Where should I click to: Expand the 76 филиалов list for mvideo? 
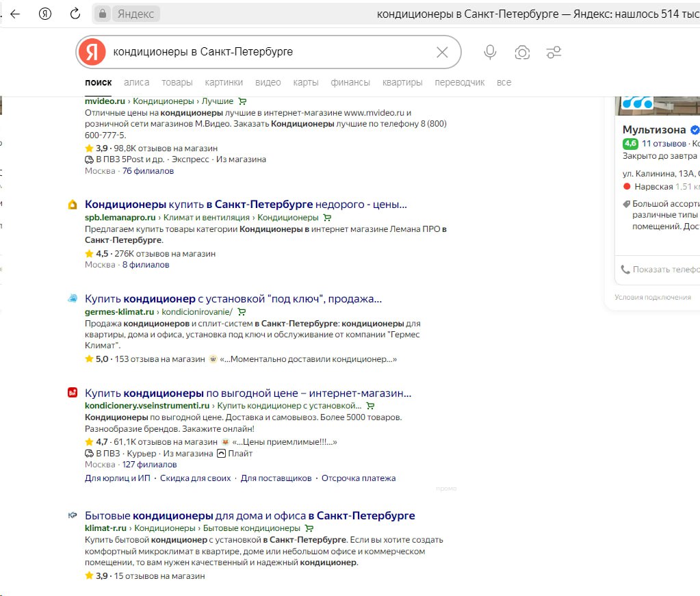[x=148, y=170]
